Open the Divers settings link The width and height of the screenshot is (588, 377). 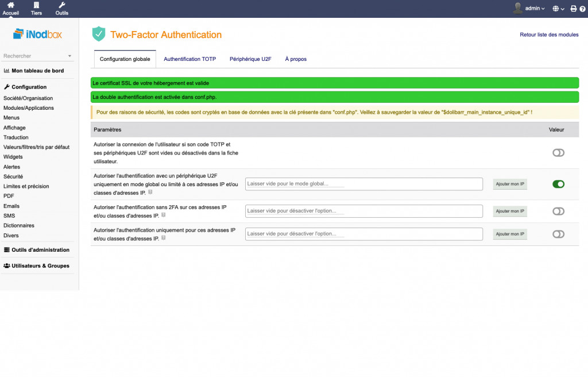point(11,236)
